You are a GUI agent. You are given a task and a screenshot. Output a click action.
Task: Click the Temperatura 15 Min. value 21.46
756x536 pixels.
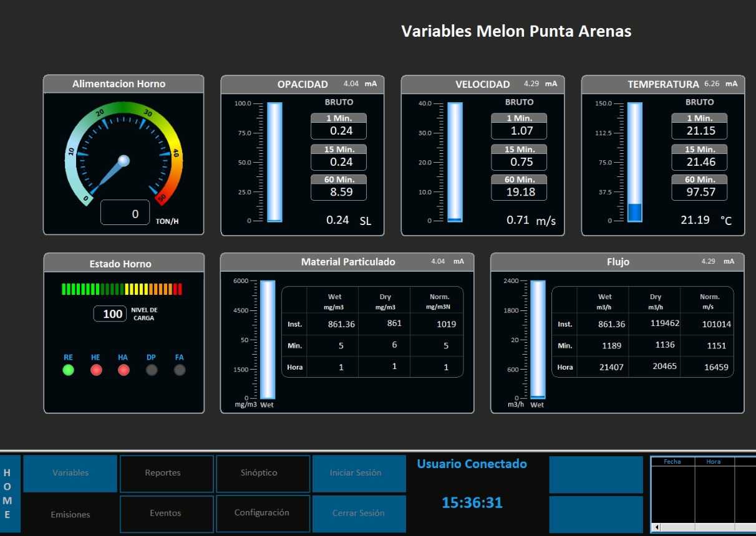click(699, 162)
